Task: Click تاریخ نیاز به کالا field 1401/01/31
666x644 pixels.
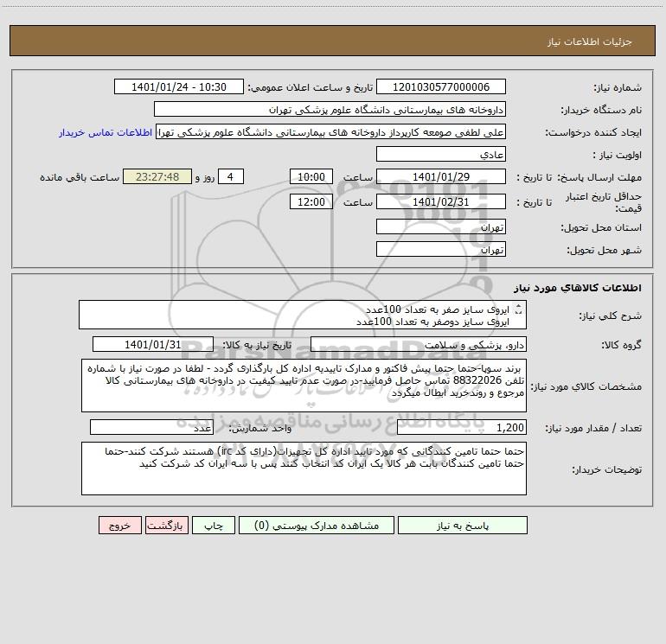Action: [x=153, y=344]
